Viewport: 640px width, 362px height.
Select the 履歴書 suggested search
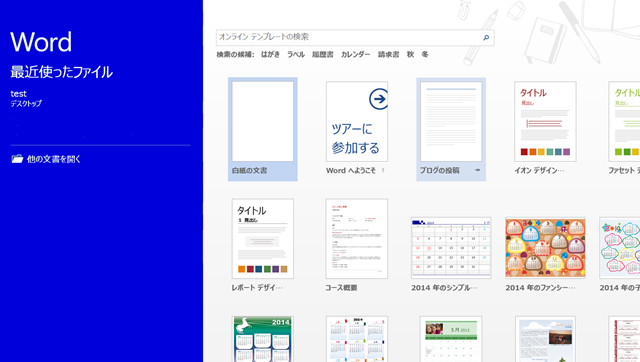point(322,54)
